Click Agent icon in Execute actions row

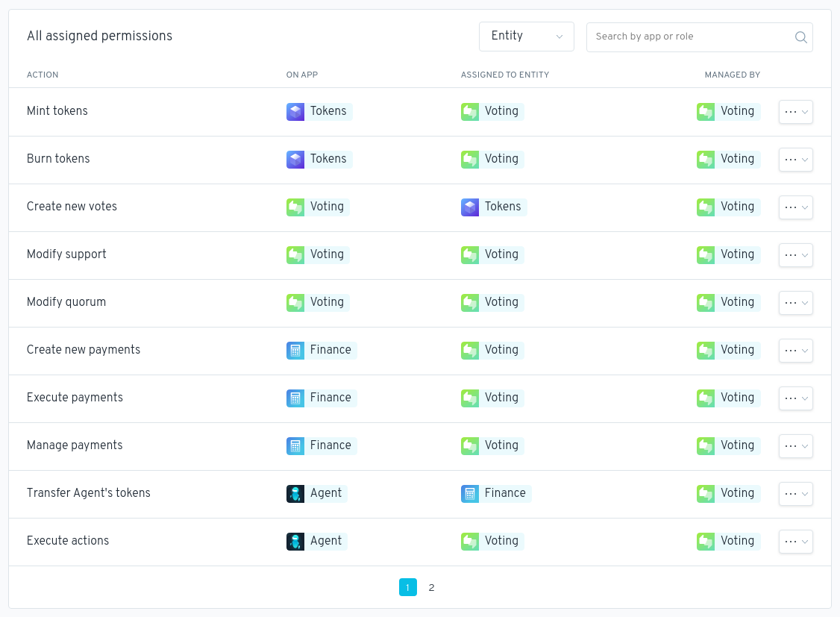click(295, 542)
